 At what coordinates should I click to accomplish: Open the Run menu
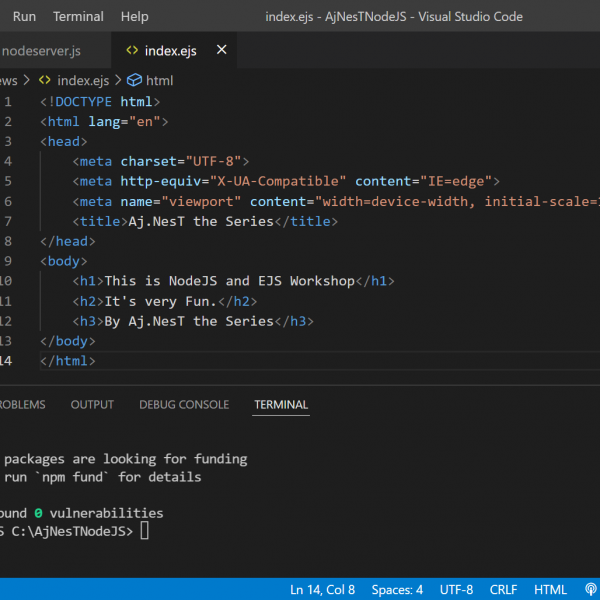coord(24,16)
